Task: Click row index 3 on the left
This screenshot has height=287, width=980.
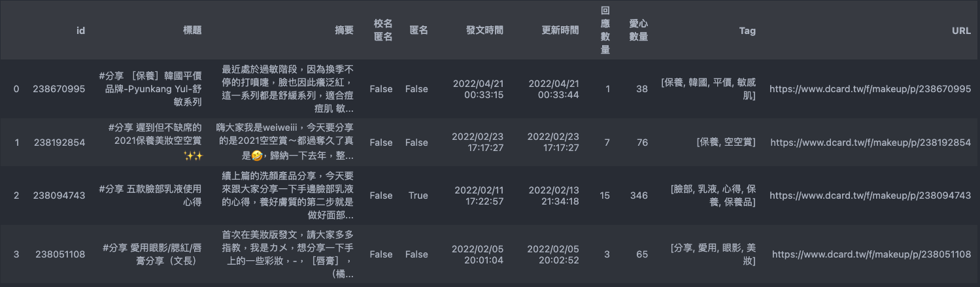Action: click(16, 254)
